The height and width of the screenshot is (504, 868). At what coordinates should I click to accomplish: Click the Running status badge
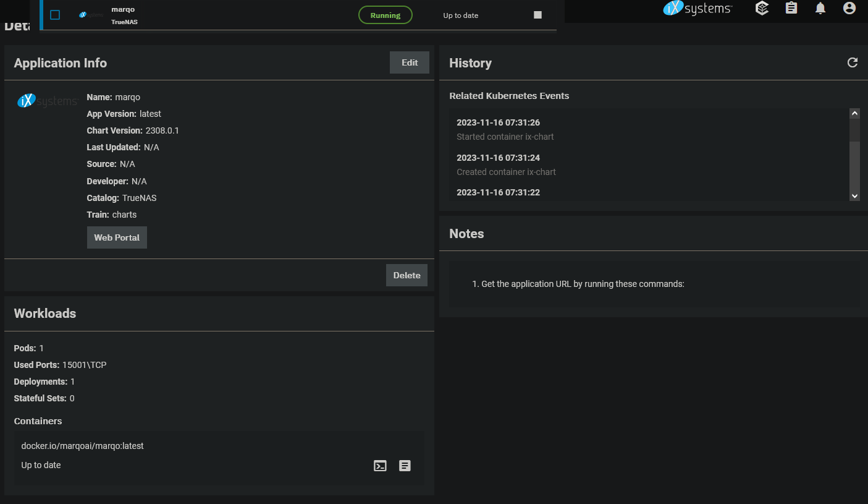(x=386, y=15)
